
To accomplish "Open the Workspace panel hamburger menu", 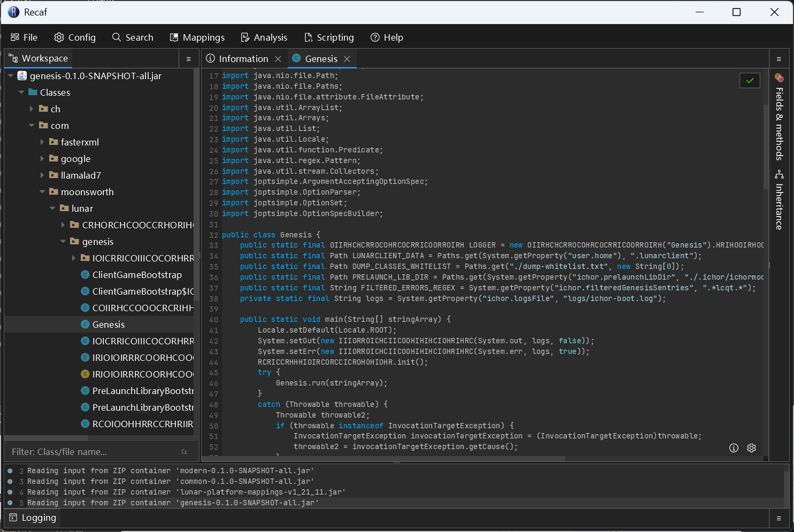I will coord(188,59).
